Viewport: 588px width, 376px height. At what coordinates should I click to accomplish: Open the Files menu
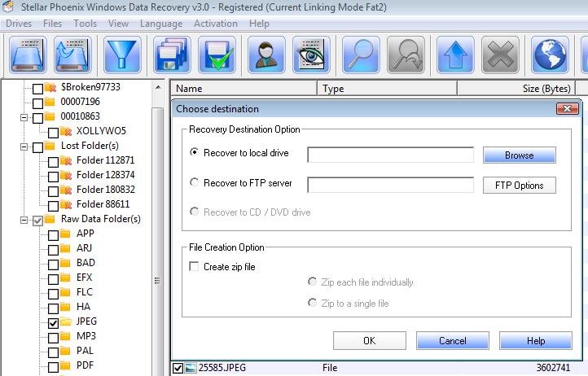click(x=52, y=24)
